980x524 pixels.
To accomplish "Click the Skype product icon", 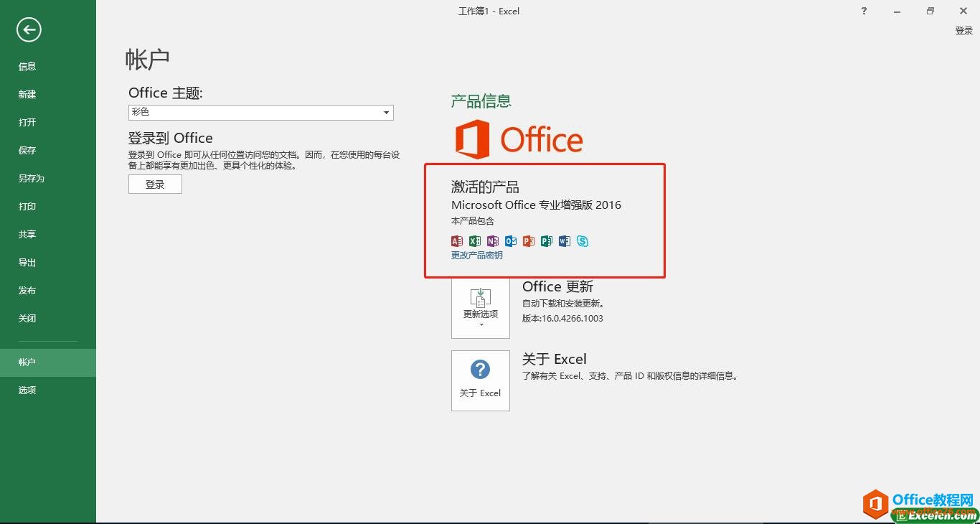I will click(583, 241).
